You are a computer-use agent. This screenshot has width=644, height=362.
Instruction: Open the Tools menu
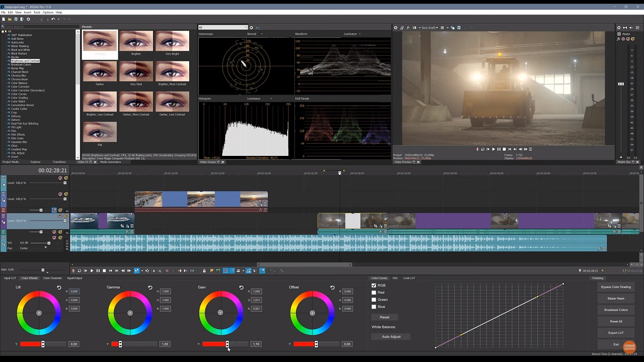coord(37,12)
